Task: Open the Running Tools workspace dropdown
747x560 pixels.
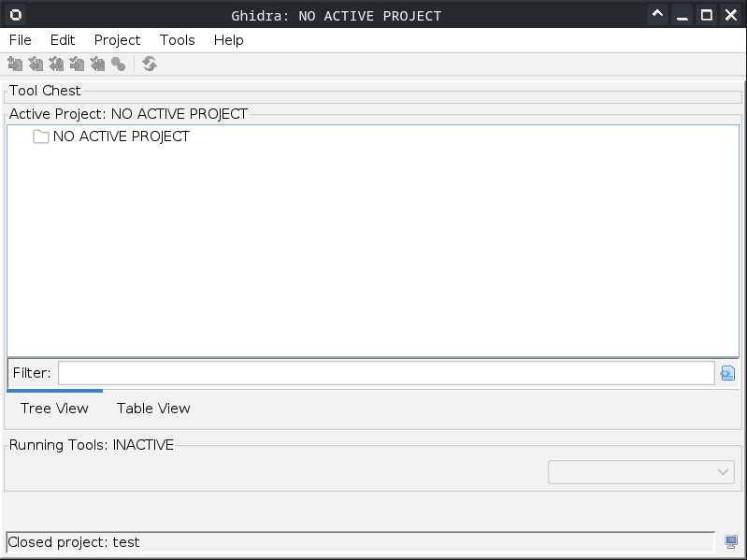Action: (x=641, y=472)
